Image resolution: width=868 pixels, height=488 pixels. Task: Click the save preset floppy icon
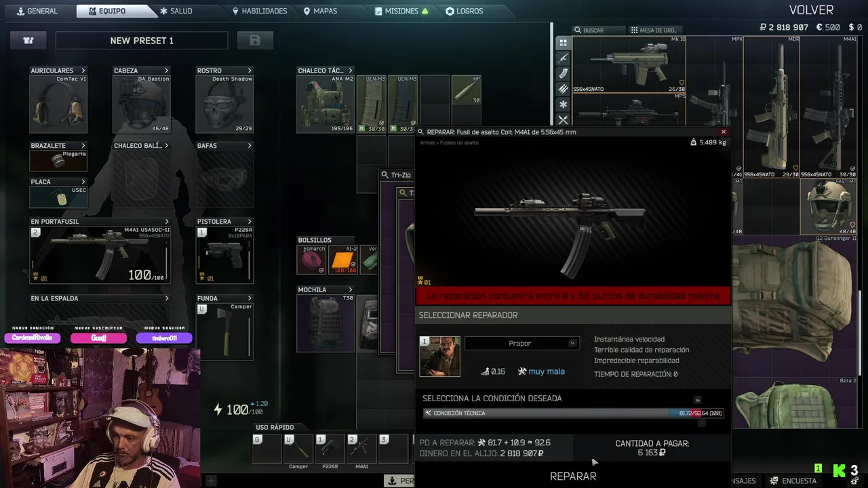pyautogui.click(x=255, y=41)
